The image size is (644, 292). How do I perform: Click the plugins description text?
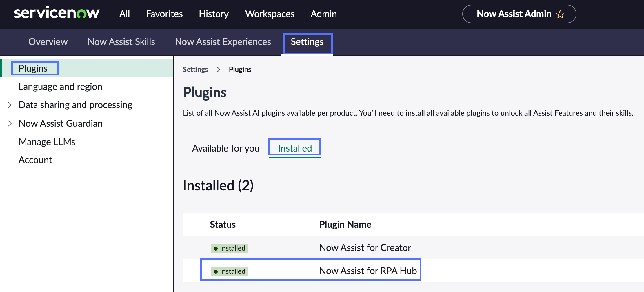point(408,113)
